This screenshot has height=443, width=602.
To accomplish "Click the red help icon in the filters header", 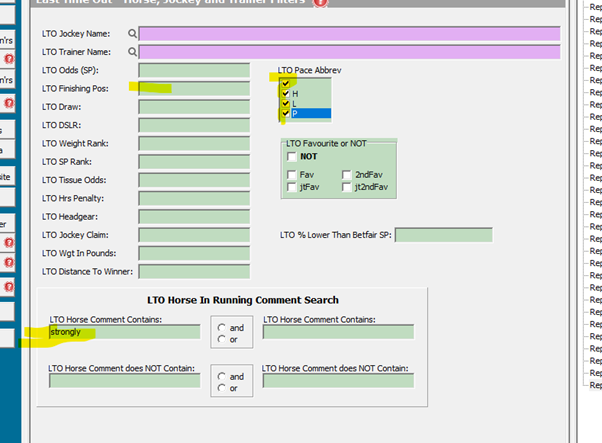I will [320, 3].
